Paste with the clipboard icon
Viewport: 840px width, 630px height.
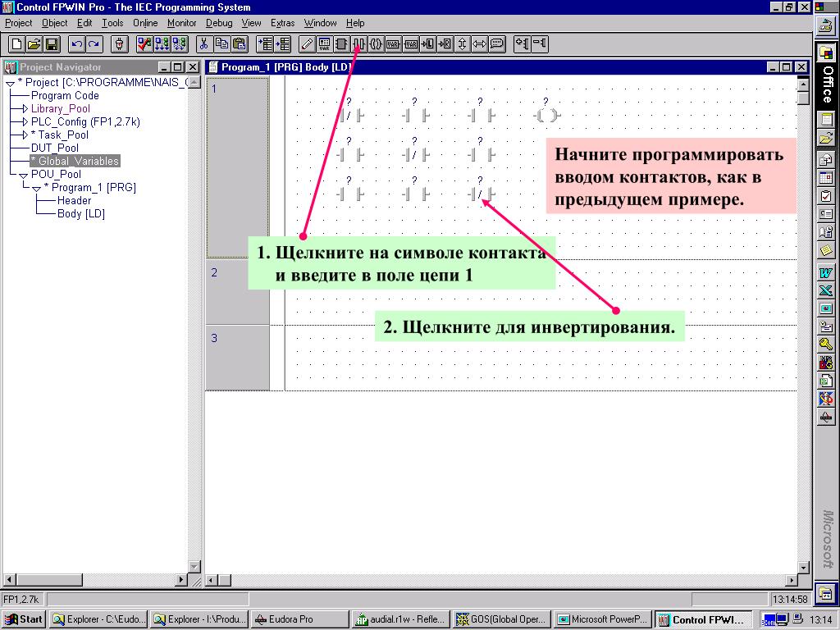239,44
